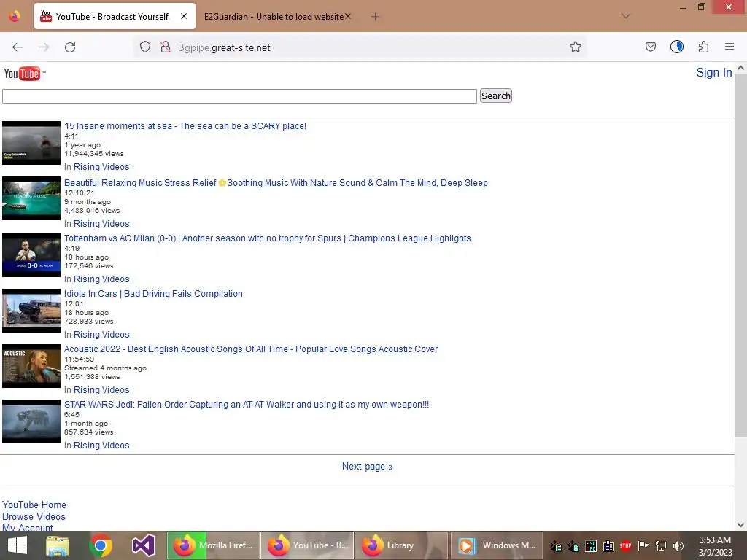Click thumbnail of 15 Insane moments video
747x560 pixels.
tap(31, 143)
